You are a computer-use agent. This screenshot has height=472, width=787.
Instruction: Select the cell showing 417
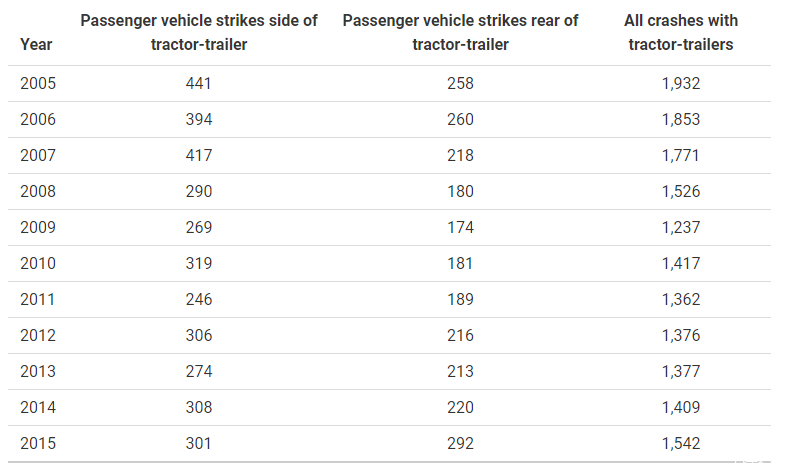point(198,156)
